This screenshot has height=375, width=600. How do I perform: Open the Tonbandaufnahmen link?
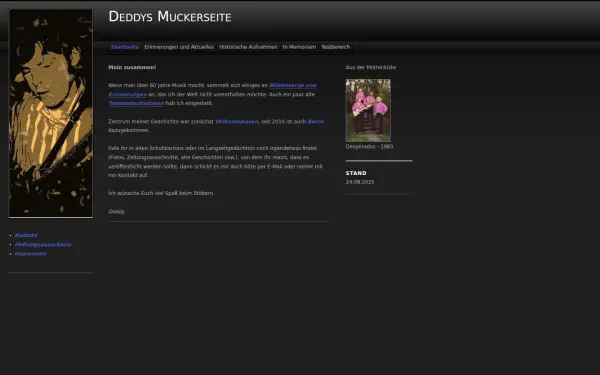tap(136, 103)
